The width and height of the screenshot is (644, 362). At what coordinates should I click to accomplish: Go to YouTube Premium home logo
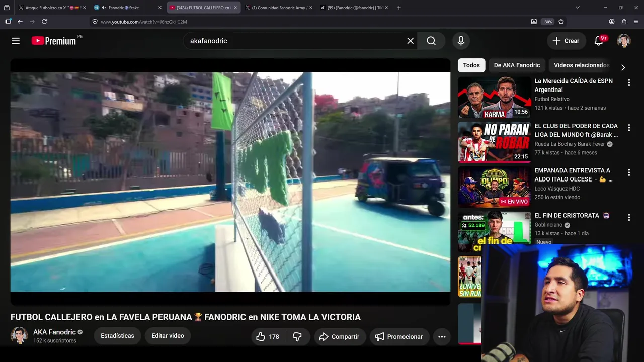tap(54, 41)
